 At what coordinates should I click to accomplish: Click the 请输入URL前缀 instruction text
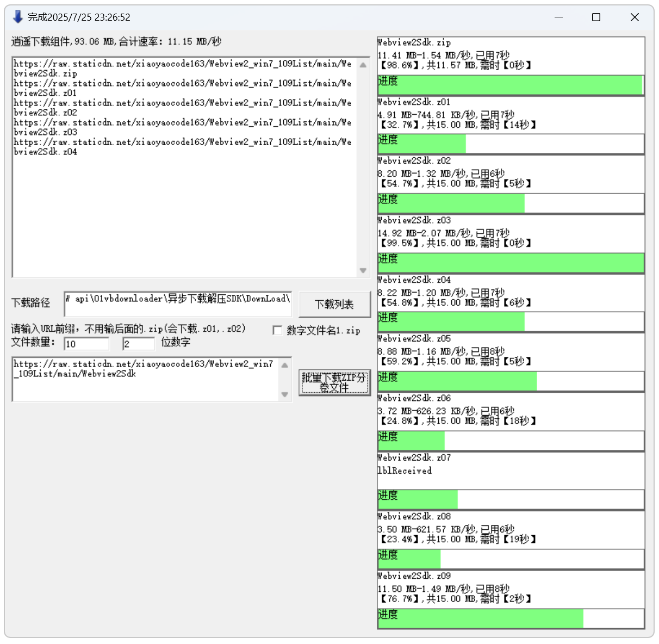128,329
